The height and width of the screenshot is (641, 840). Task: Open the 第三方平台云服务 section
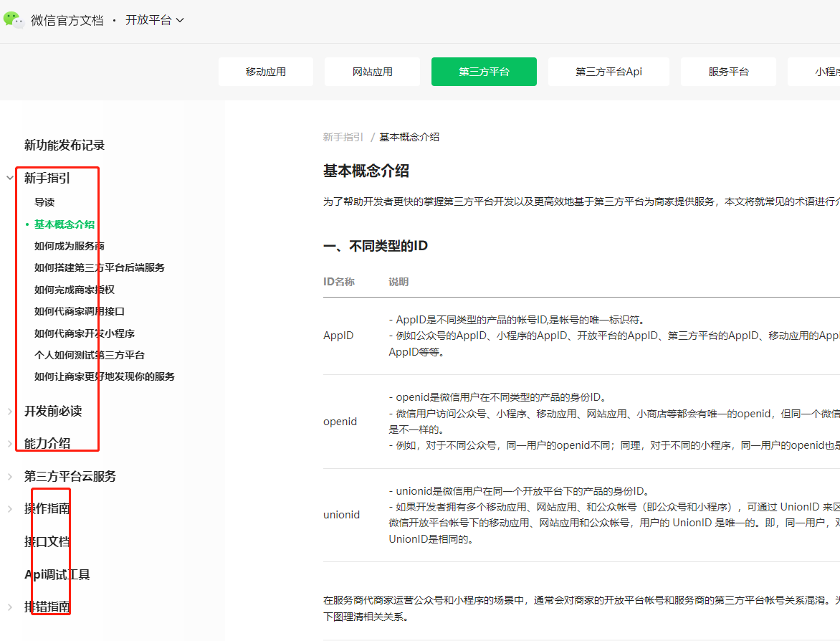[x=70, y=477]
